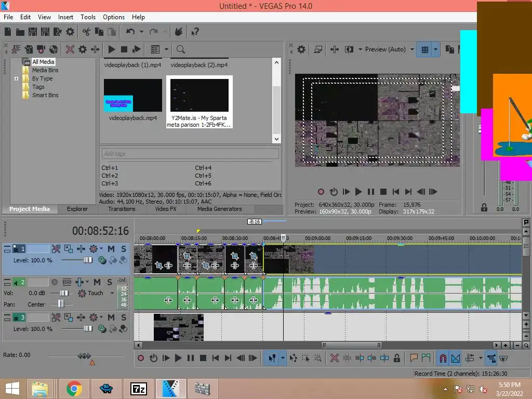This screenshot has height=399, width=532.
Task: Mute audio track 2
Action: pos(97,282)
